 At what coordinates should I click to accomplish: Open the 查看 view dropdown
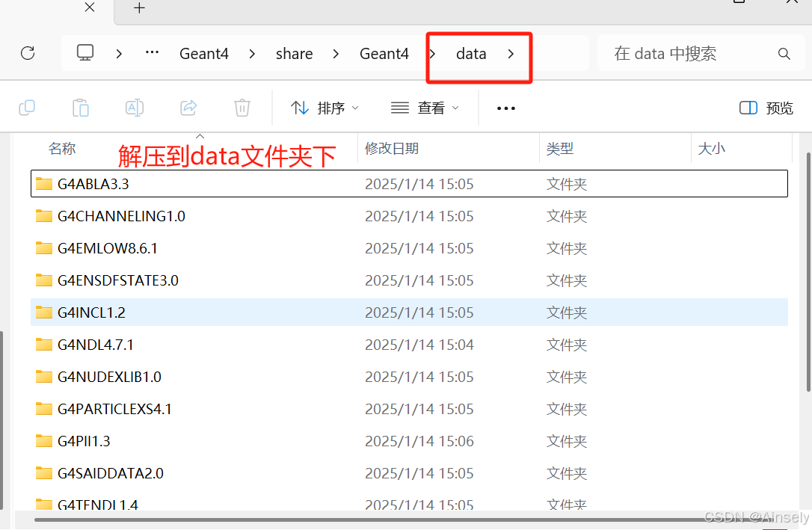pyautogui.click(x=425, y=108)
